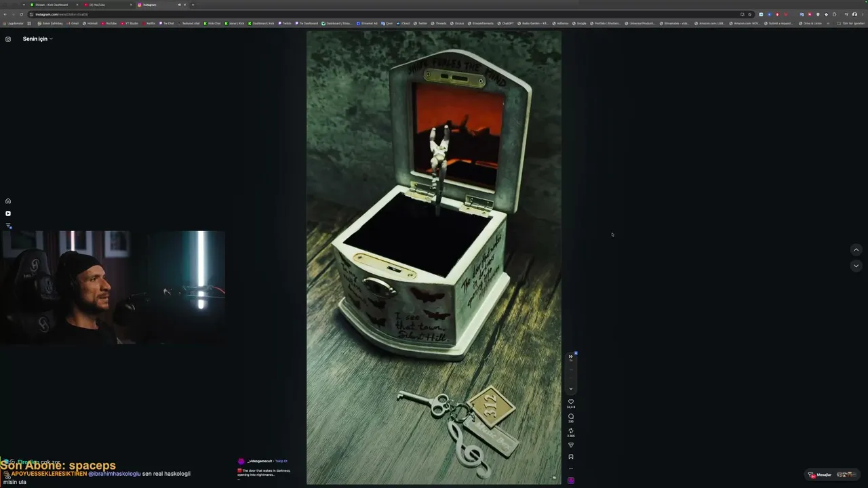The width and height of the screenshot is (868, 488).
Task: Follow _videogamecult via Takip Et
Action: [x=281, y=461]
